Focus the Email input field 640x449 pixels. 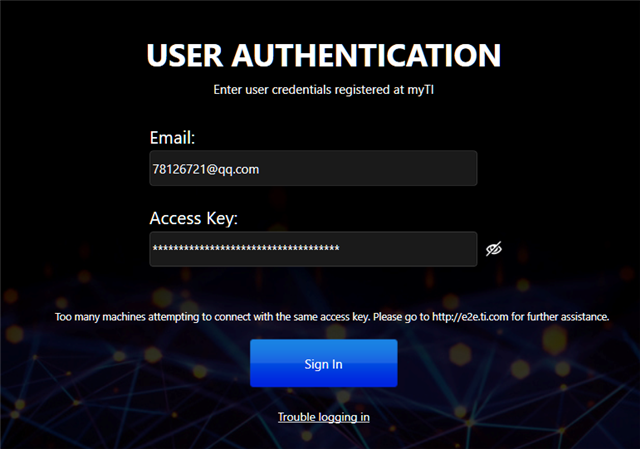(x=313, y=168)
